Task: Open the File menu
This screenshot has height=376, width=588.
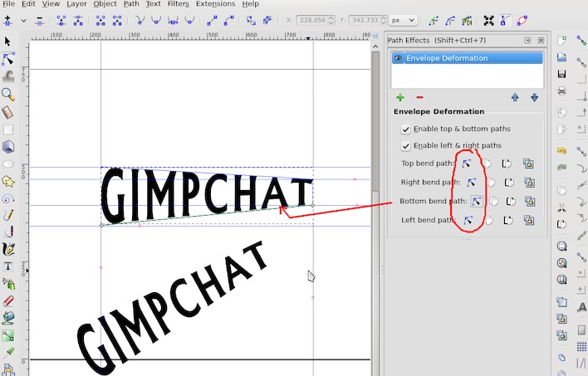Action: click(x=8, y=4)
